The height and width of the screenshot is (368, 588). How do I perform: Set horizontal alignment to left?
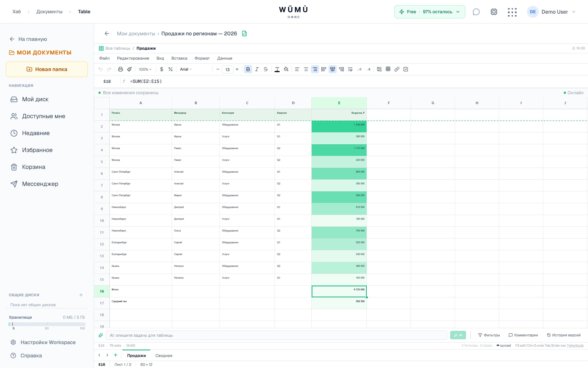(x=297, y=69)
